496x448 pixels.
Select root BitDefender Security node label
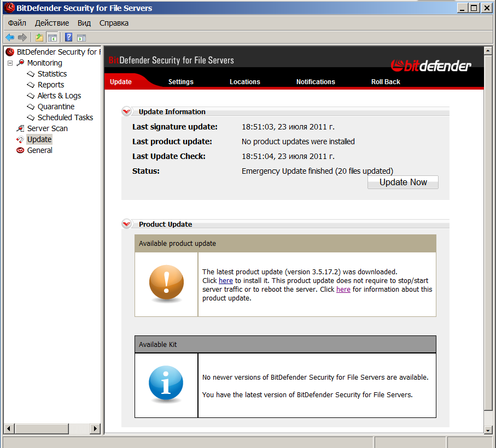click(x=59, y=52)
